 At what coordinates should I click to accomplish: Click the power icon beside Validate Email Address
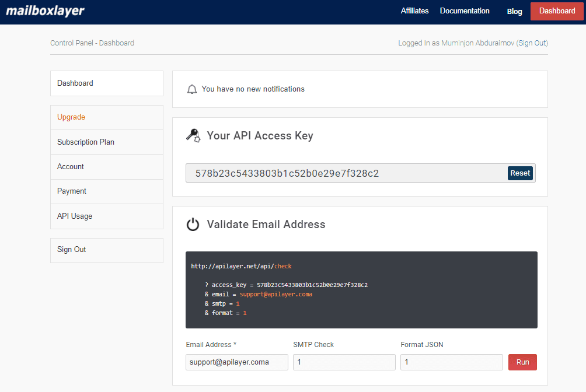point(193,224)
